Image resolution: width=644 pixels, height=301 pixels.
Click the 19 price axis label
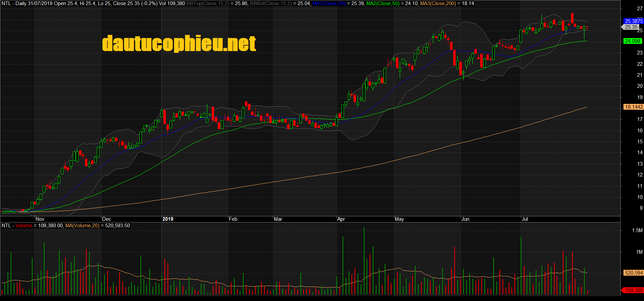(x=640, y=97)
